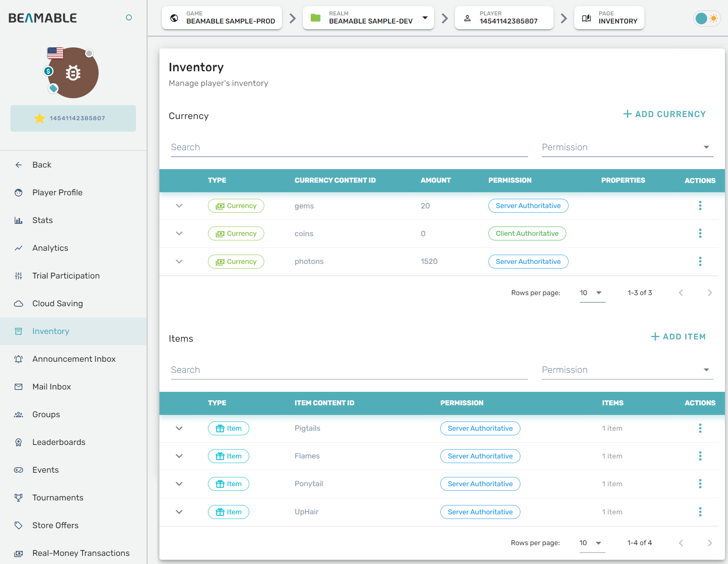The height and width of the screenshot is (564, 728).
Task: Go to Tournaments page in sidebar
Action: click(58, 498)
